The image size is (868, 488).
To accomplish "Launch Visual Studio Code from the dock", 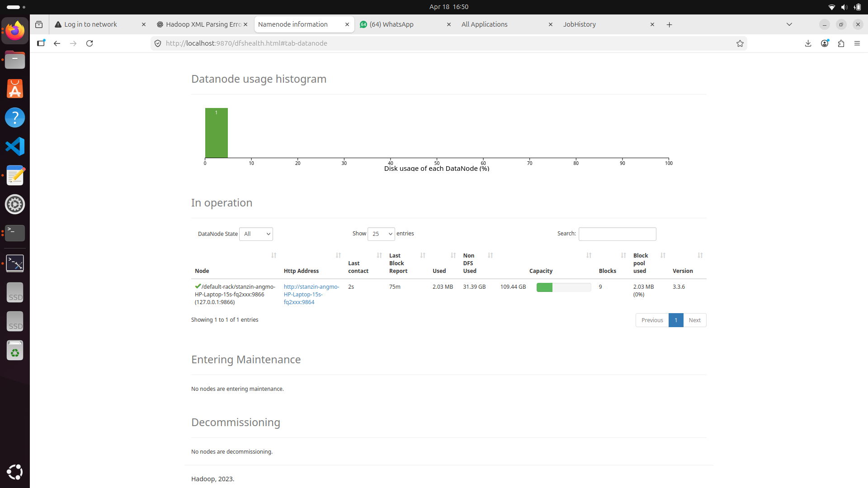I will (15, 146).
